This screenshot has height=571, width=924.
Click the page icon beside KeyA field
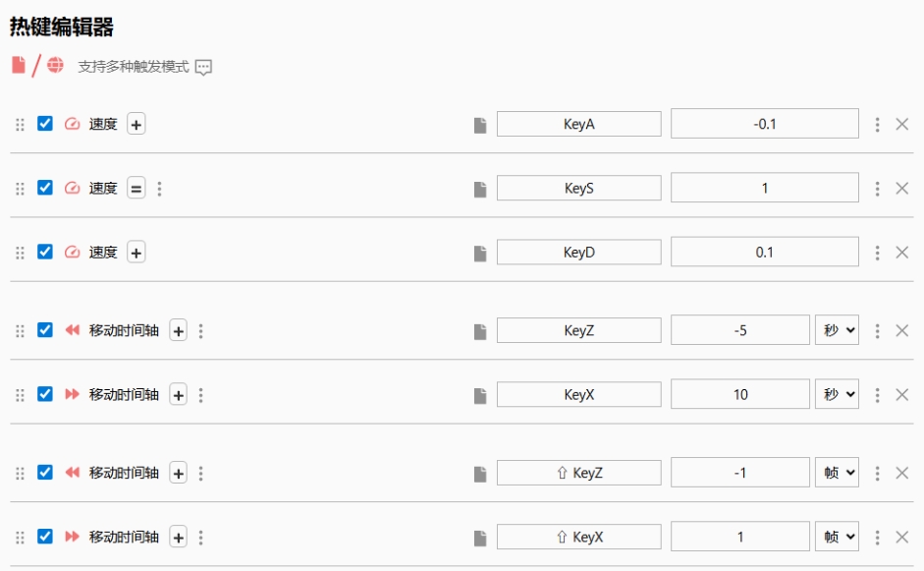[480, 125]
